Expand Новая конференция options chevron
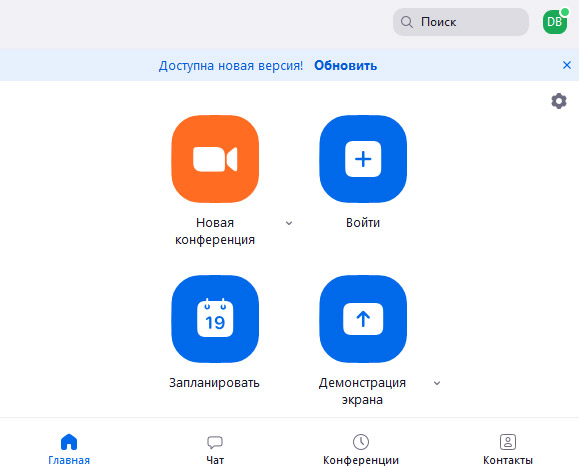 pos(289,223)
